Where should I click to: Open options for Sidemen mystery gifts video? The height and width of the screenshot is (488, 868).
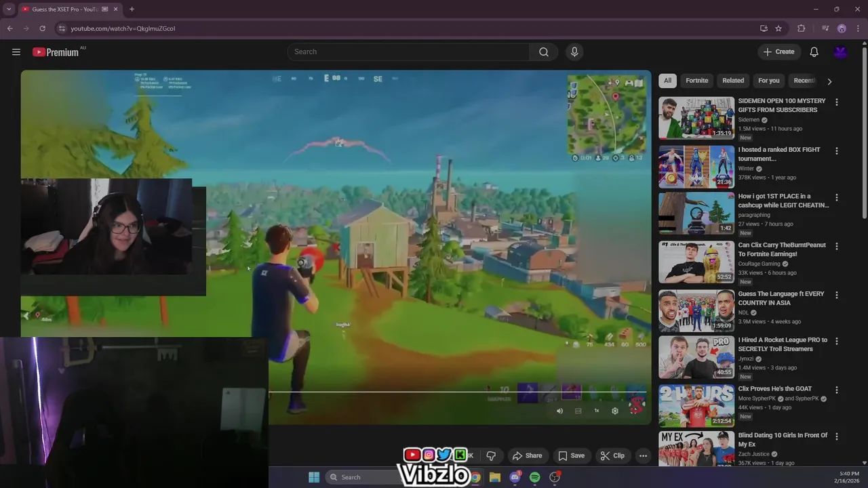point(837,102)
